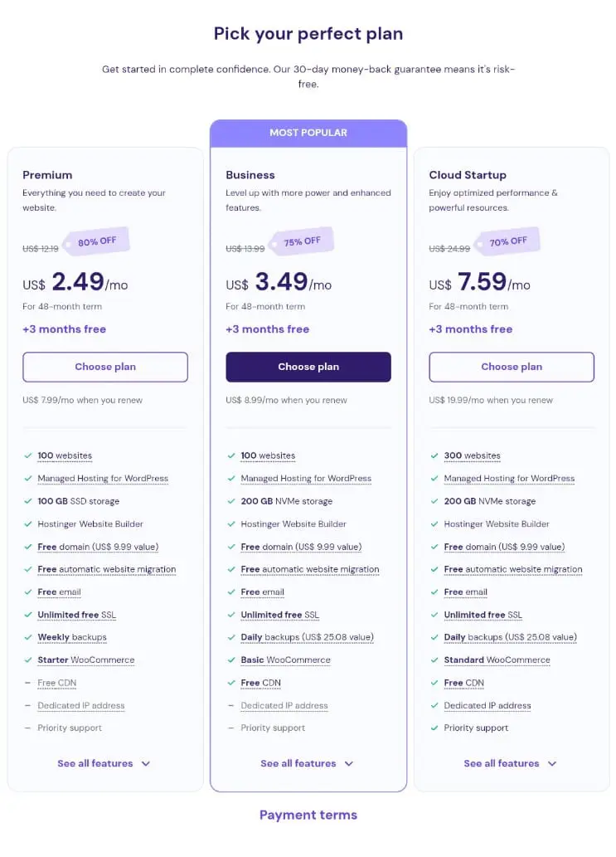This screenshot has width=616, height=857.
Task: Expand See all features under Premium
Action: 104,763
